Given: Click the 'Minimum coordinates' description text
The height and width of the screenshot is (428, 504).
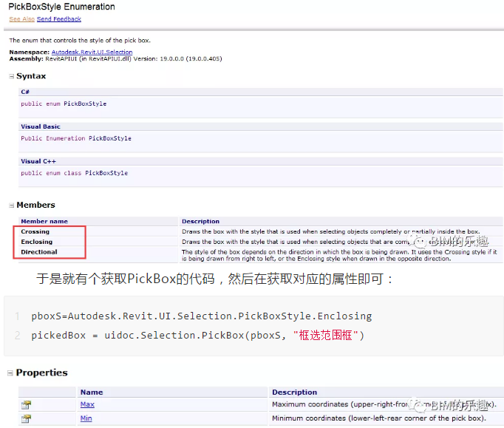Looking at the screenshot, I should pos(379,418).
